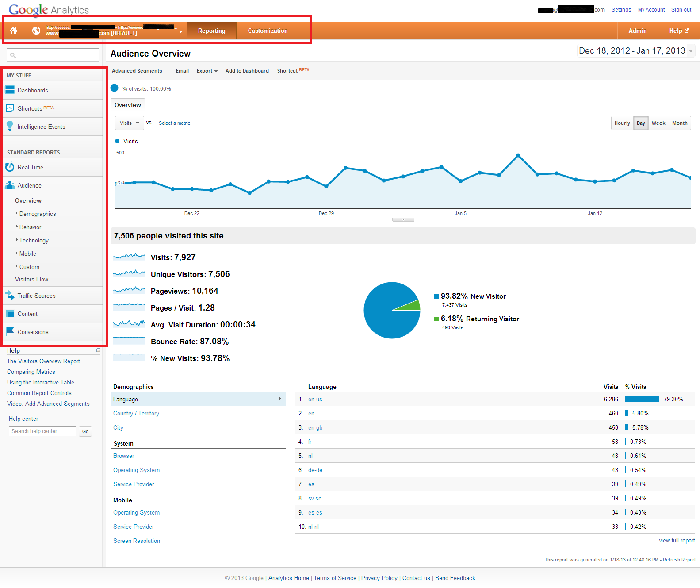
Task: Click the Search help center input
Action: point(42,431)
